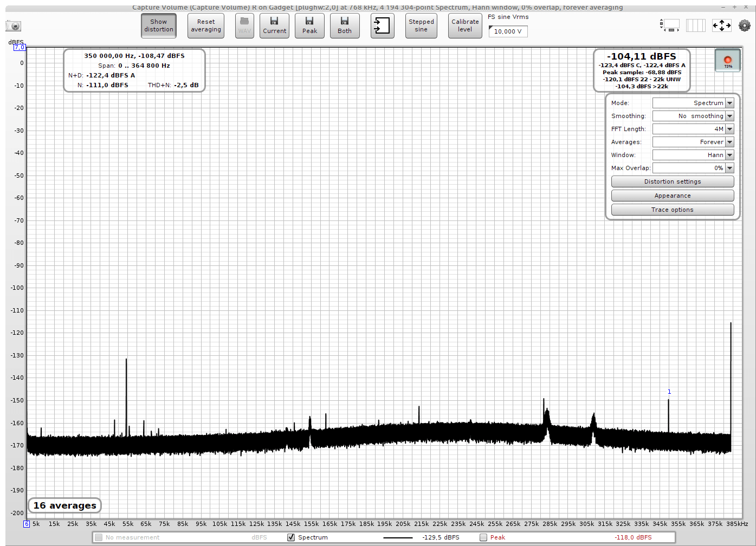Save the Current trace as a measurement

point(274,25)
